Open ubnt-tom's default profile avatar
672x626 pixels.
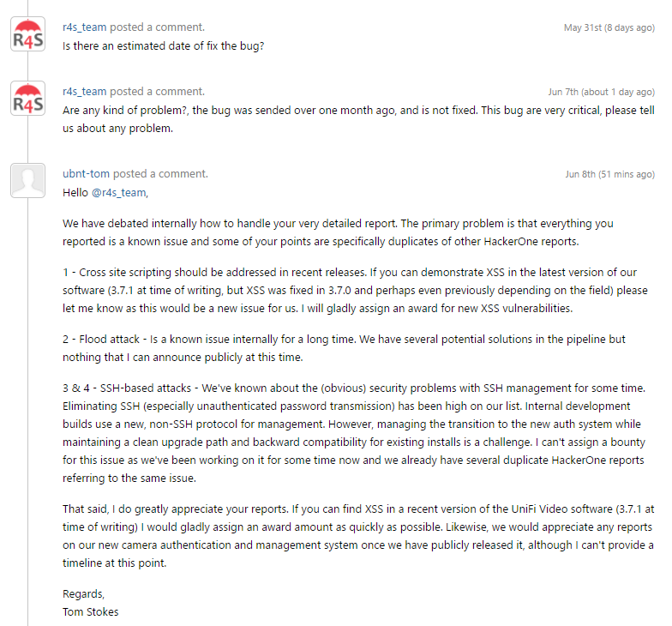pyautogui.click(x=27, y=180)
